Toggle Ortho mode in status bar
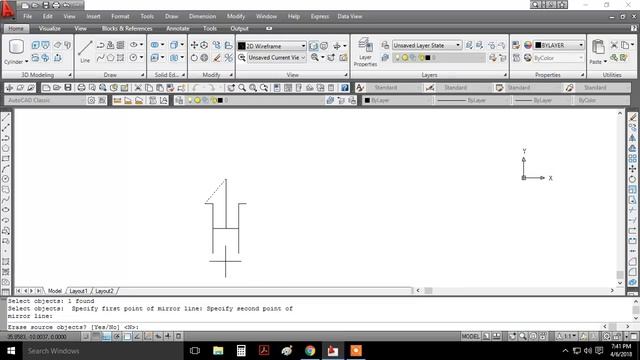 pos(107,336)
